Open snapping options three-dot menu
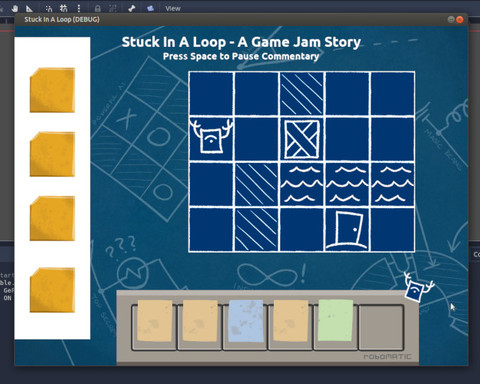The width and height of the screenshot is (480, 384). coord(79,8)
